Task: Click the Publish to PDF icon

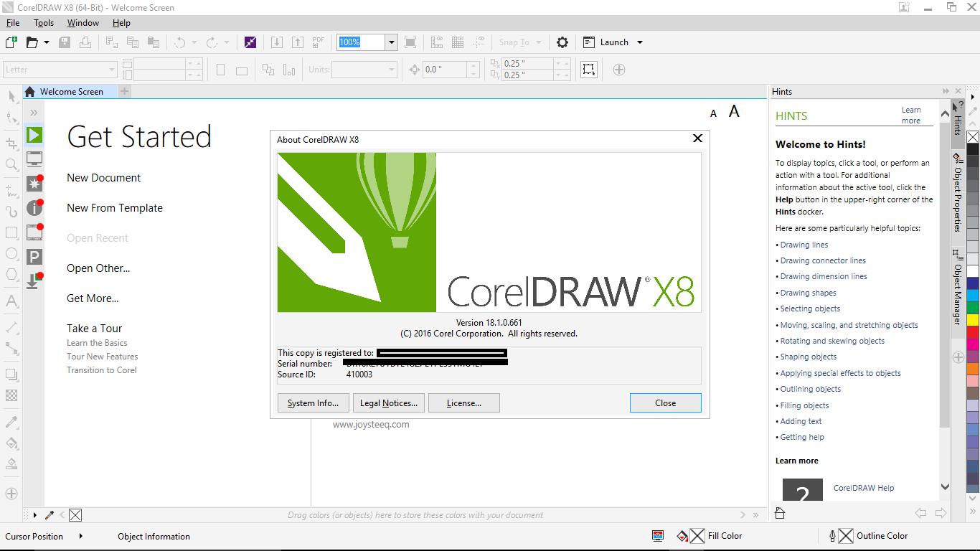Action: pyautogui.click(x=319, y=42)
